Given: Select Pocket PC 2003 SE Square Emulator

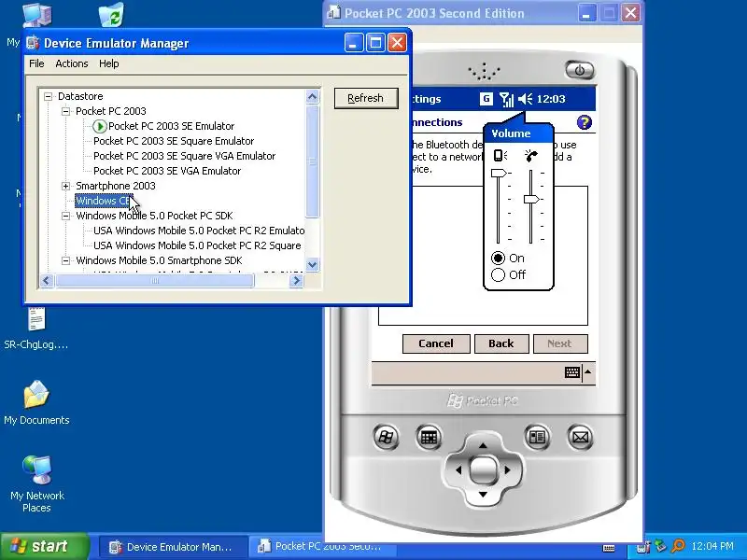Looking at the screenshot, I should 174,141.
